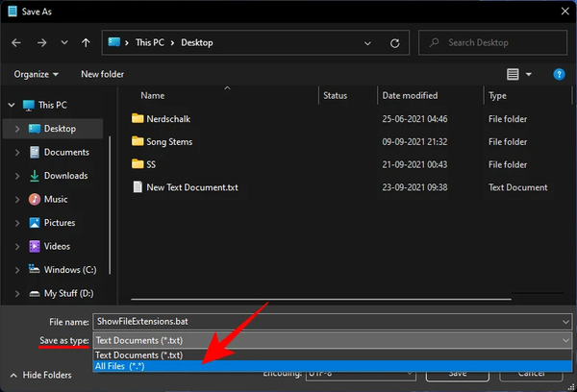Open view options dropdown arrow
Image resolution: width=577 pixels, height=392 pixels.
(528, 74)
